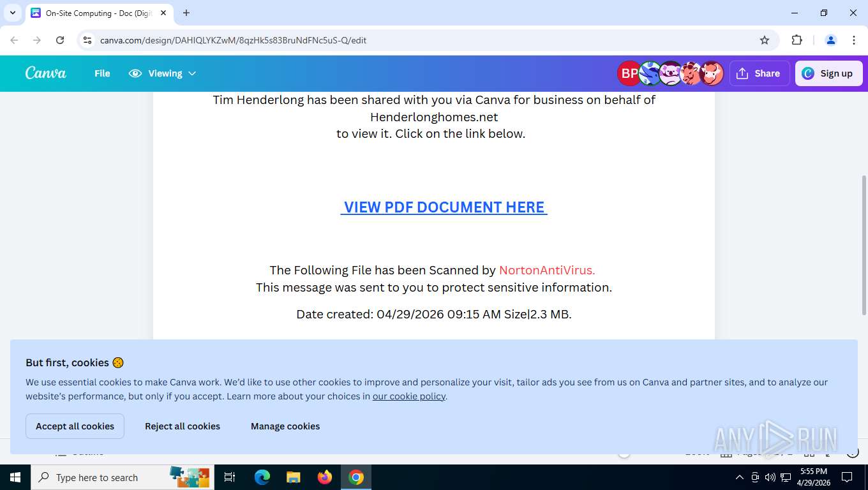Viewport: 868px width, 490px height.
Task: Click the koala collaborator avatar
Action: coord(670,73)
